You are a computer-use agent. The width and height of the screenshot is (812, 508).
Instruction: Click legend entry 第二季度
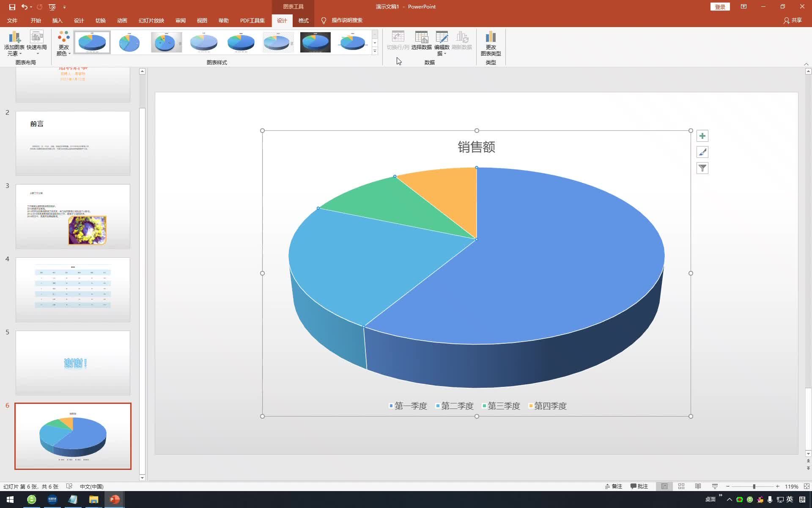(455, 406)
